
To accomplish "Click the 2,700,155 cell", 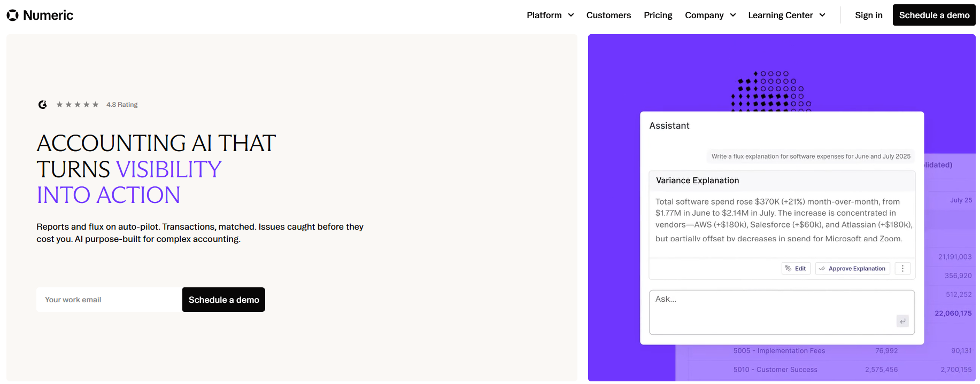I will [x=956, y=370].
